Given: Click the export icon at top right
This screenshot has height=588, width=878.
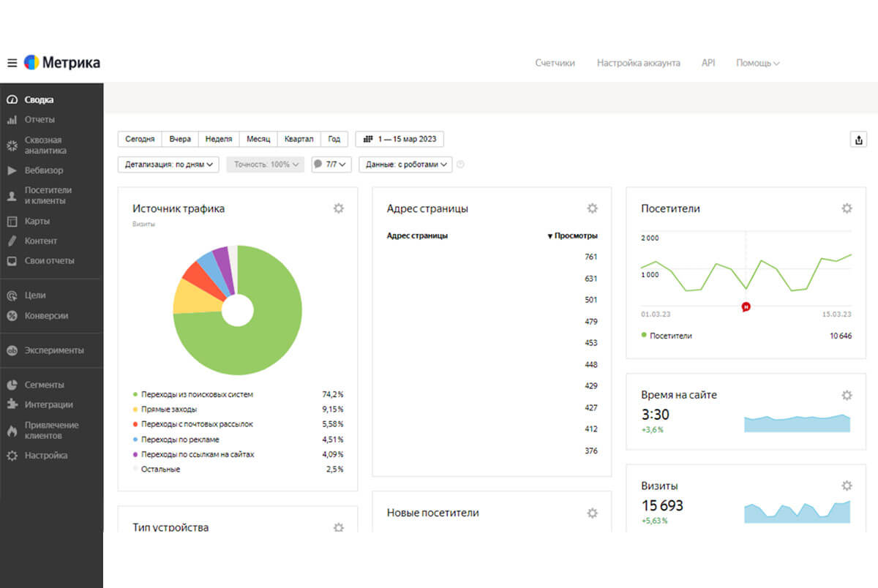Looking at the screenshot, I should coord(859,140).
